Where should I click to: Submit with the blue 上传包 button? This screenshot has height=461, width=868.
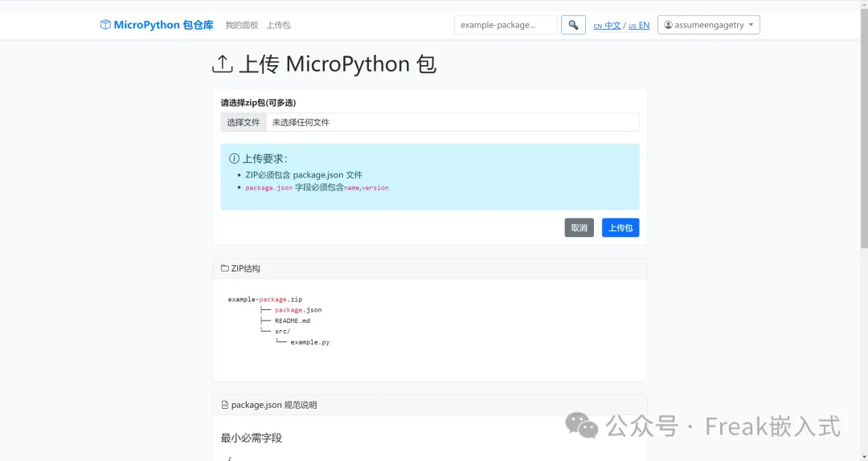620,227
